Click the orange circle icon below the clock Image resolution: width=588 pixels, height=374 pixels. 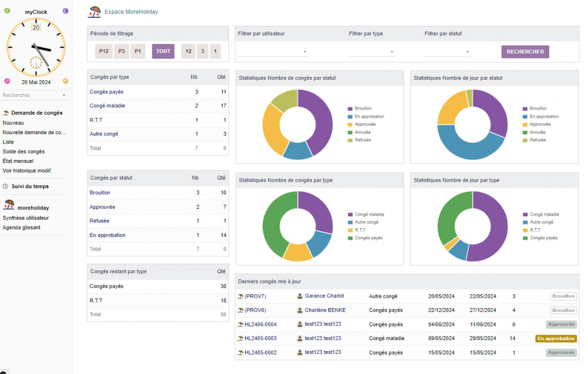tap(65, 81)
